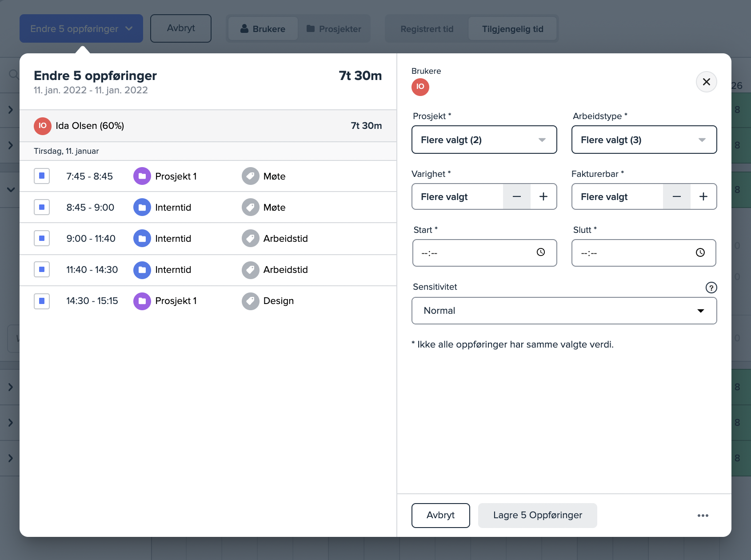Click the Sensitivitet help question mark icon
Viewport: 751px width, 560px height.
click(711, 288)
